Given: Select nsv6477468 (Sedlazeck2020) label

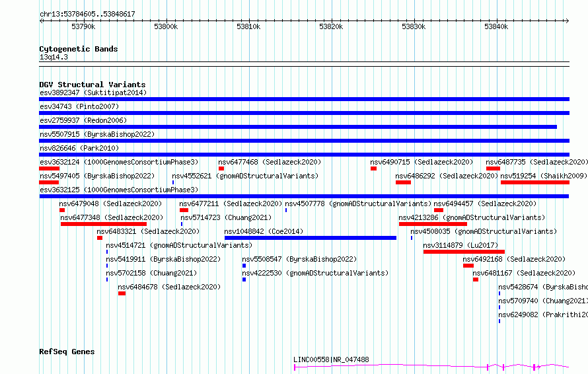Looking at the screenshot, I should tap(270, 162).
